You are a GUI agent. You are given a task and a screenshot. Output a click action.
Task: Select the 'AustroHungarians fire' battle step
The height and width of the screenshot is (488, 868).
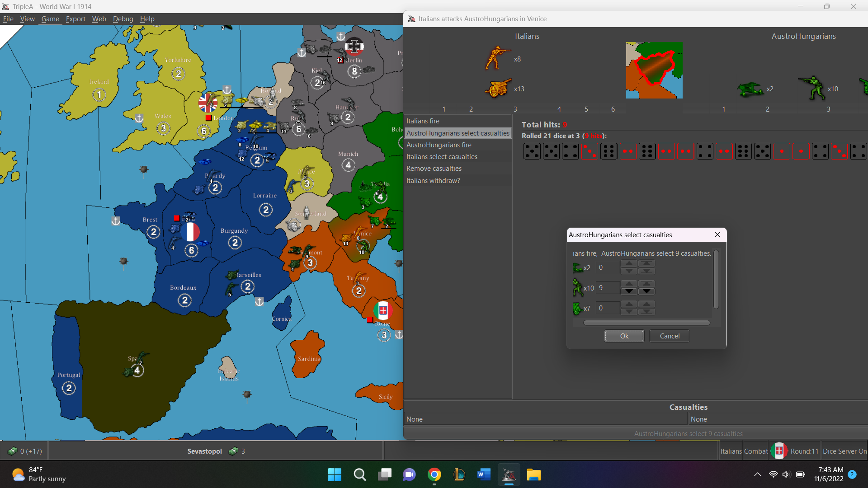(x=458, y=145)
